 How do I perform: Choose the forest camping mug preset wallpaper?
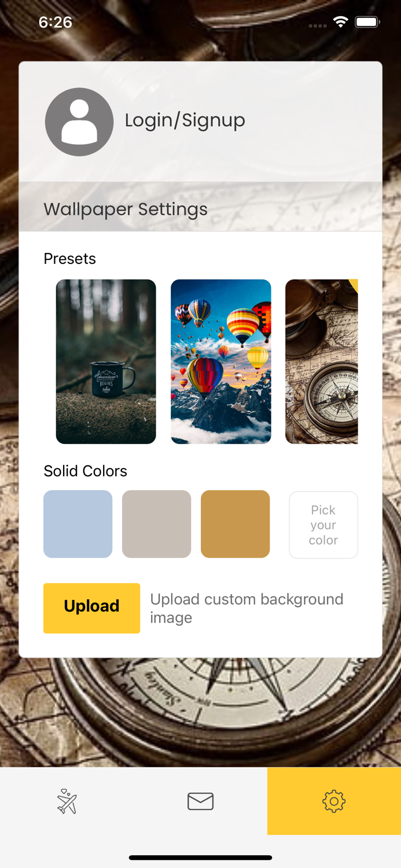(x=106, y=362)
